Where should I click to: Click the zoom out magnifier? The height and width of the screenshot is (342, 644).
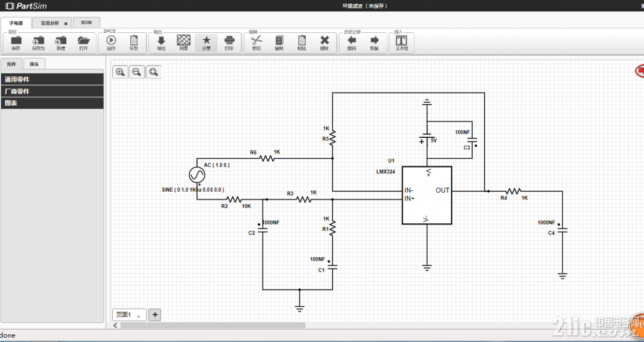click(x=137, y=72)
